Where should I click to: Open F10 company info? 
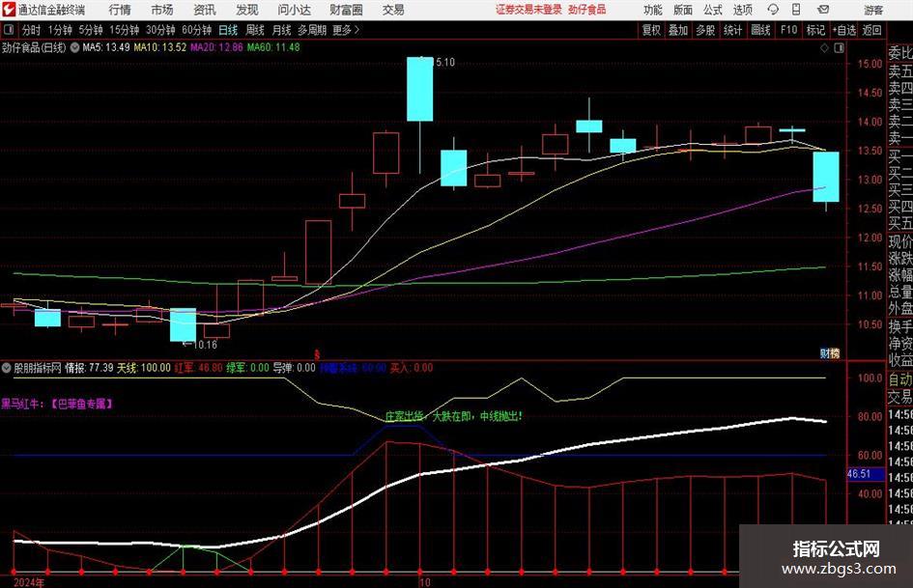788,30
